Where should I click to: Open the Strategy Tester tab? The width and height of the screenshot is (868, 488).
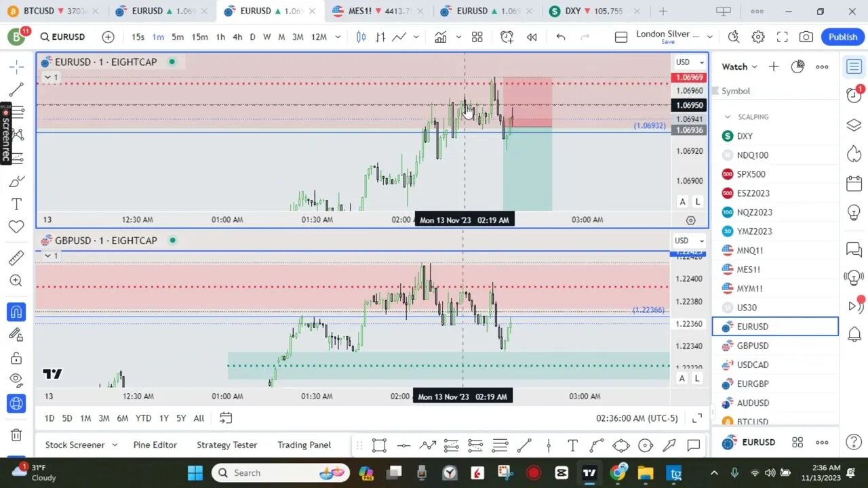[226, 445]
